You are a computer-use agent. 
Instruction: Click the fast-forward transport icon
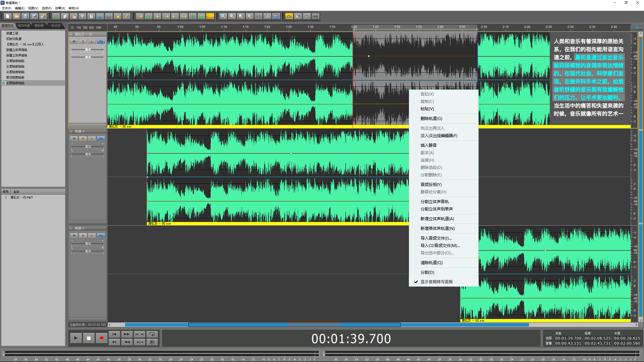click(126, 334)
